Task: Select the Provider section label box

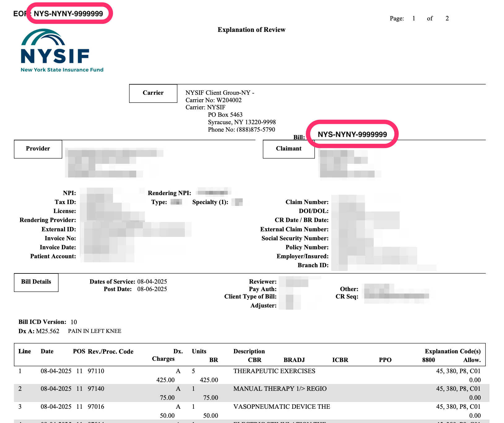Action: [x=38, y=149]
